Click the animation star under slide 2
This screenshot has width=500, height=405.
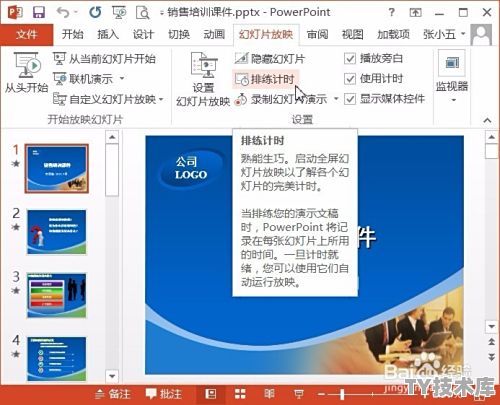[16, 227]
